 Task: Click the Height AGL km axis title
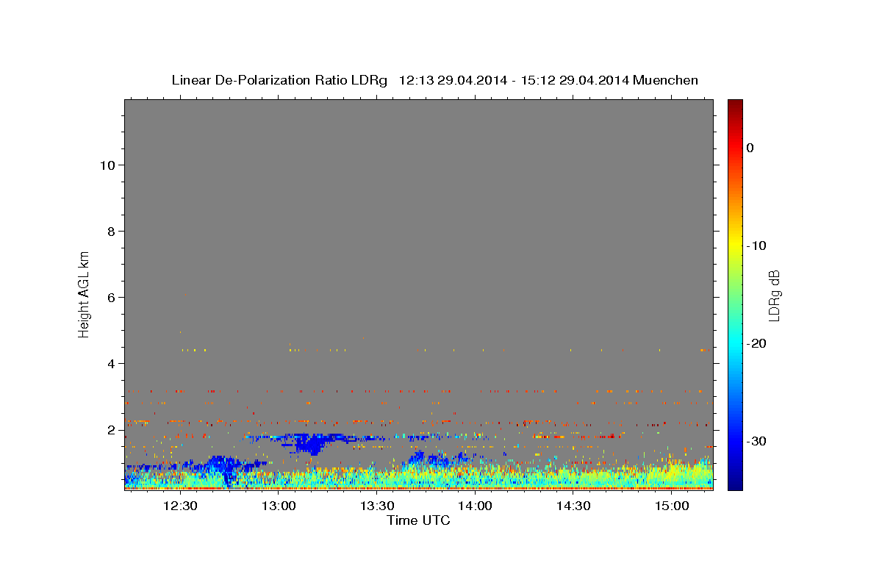[84, 293]
